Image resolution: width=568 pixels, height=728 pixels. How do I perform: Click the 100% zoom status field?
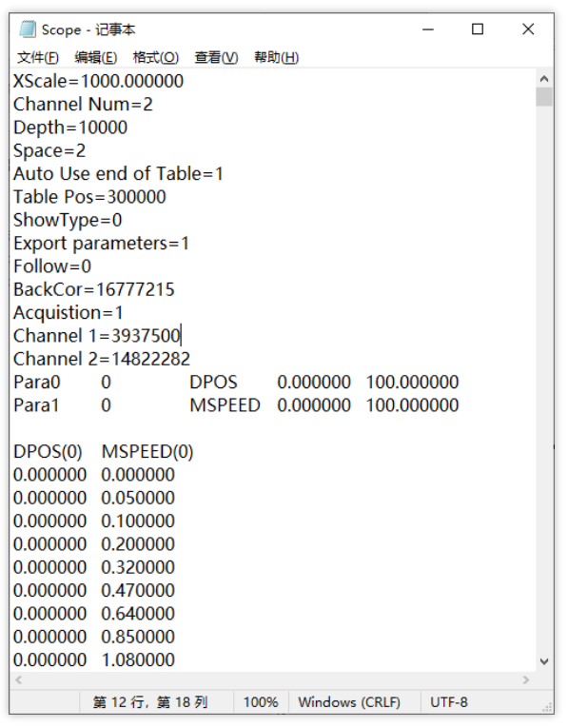261,702
